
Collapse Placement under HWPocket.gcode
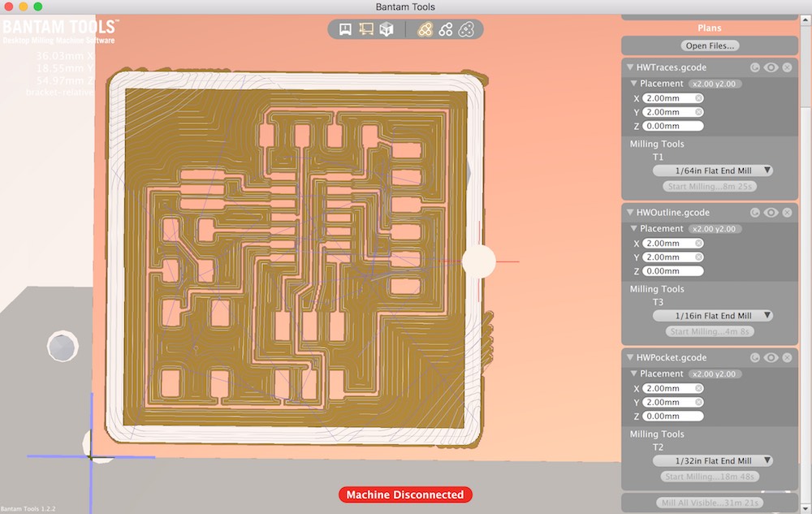pyautogui.click(x=633, y=374)
